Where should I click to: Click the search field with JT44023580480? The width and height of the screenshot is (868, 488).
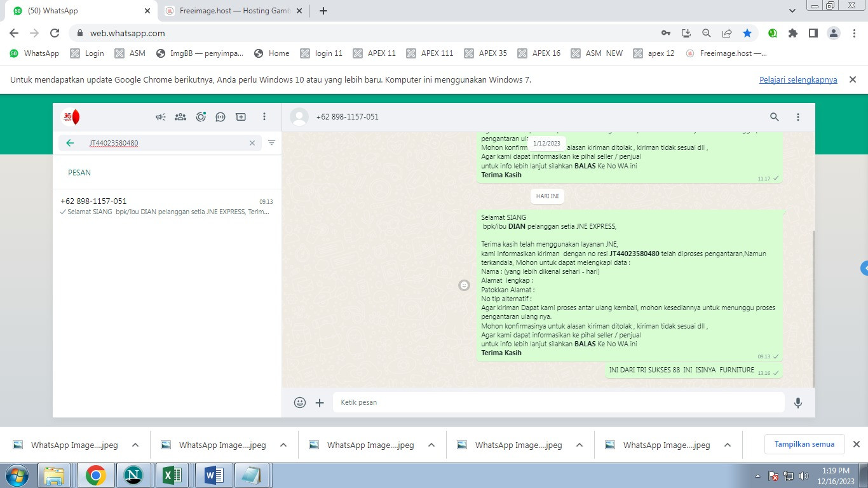click(160, 143)
